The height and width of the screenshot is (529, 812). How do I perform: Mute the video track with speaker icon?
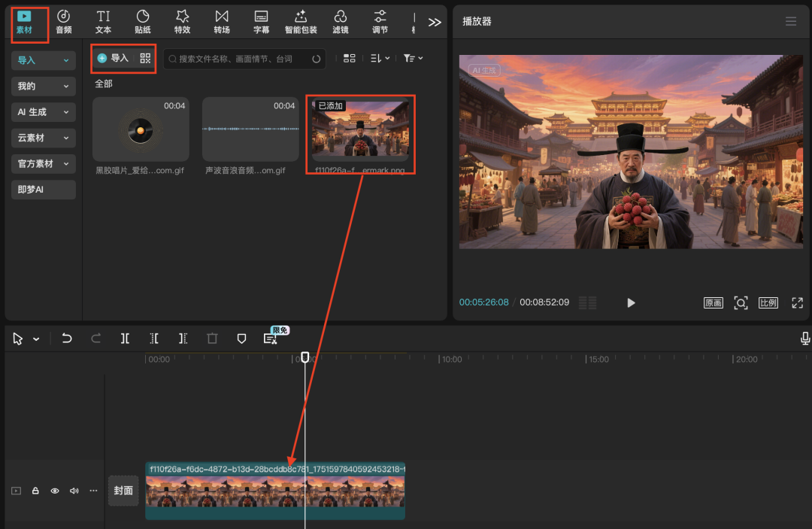[74, 491]
